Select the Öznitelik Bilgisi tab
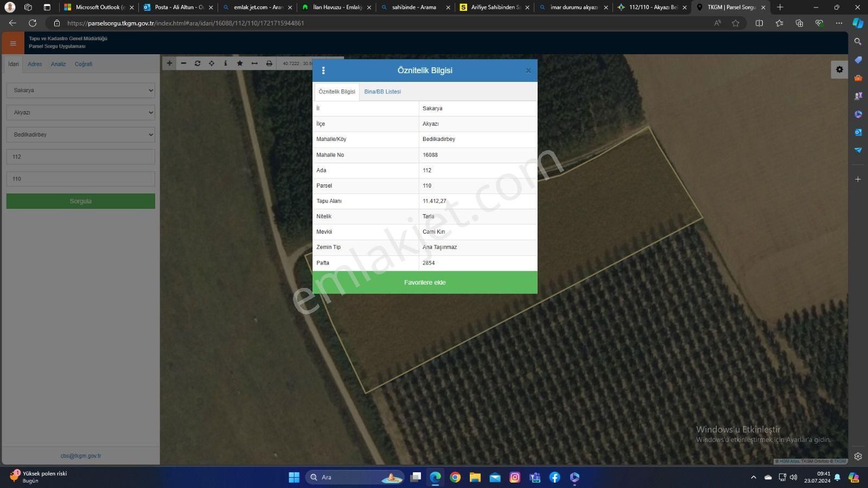 (x=337, y=92)
